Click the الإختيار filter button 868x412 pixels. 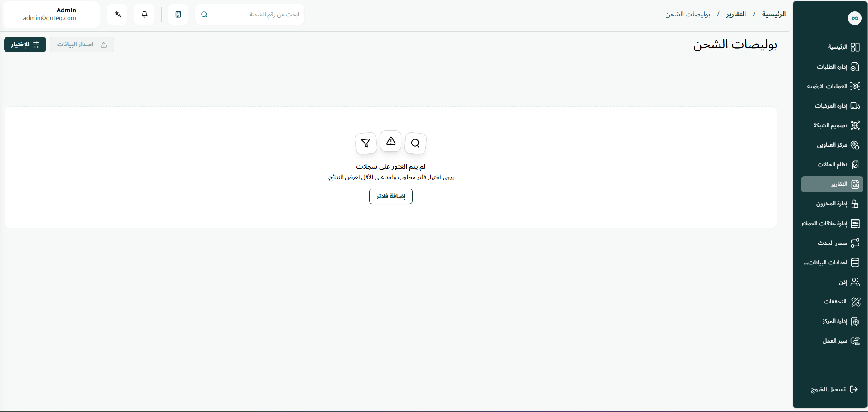point(25,45)
